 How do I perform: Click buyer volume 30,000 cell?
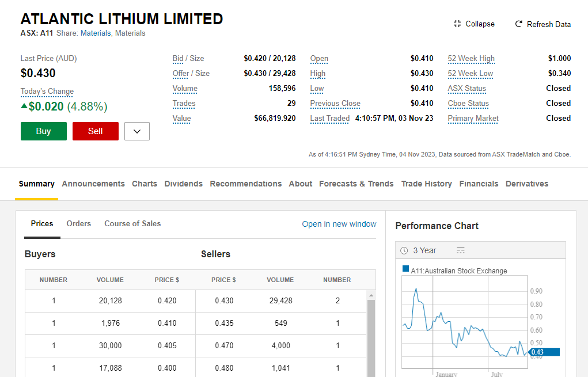coord(110,345)
